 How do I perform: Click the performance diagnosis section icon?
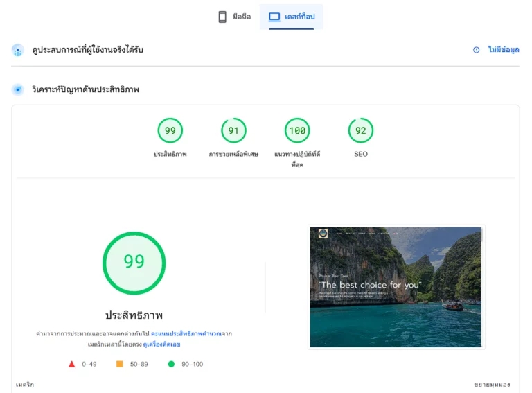(17, 89)
